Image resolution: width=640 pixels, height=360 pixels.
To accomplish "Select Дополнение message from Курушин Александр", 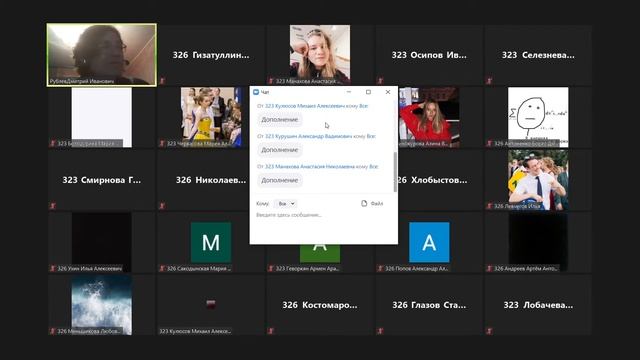I will (280, 150).
